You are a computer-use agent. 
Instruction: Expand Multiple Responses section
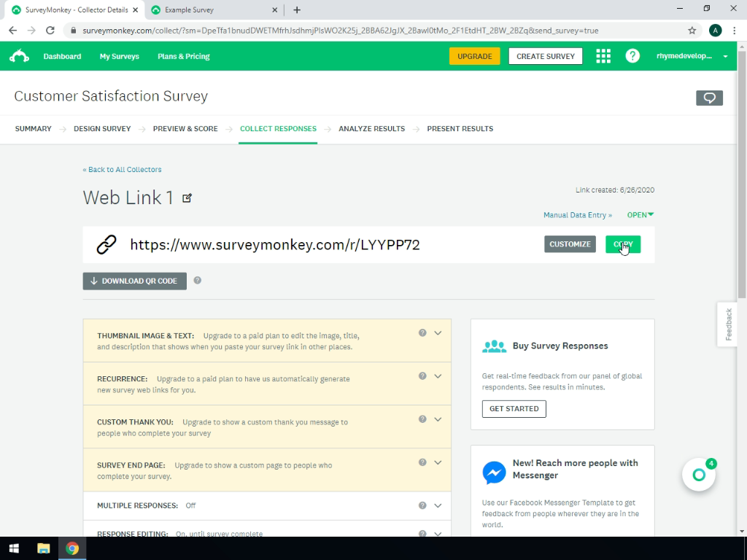(x=438, y=506)
